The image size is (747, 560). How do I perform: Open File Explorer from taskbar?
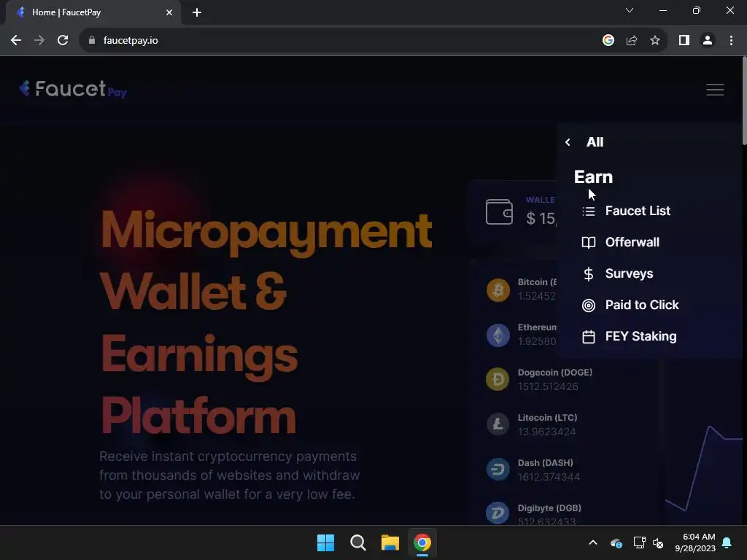390,542
